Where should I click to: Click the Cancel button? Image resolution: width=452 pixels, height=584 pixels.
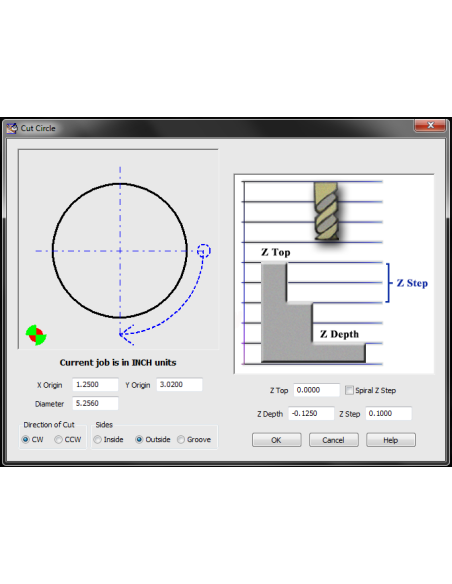click(334, 440)
